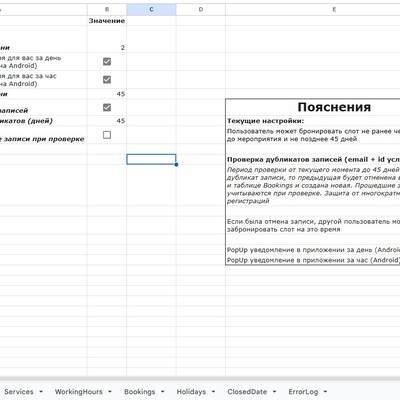The height and width of the screenshot is (400, 400).
Task: Click the 'икатов (дней)' label cell
Action: pyautogui.click(x=43, y=121)
